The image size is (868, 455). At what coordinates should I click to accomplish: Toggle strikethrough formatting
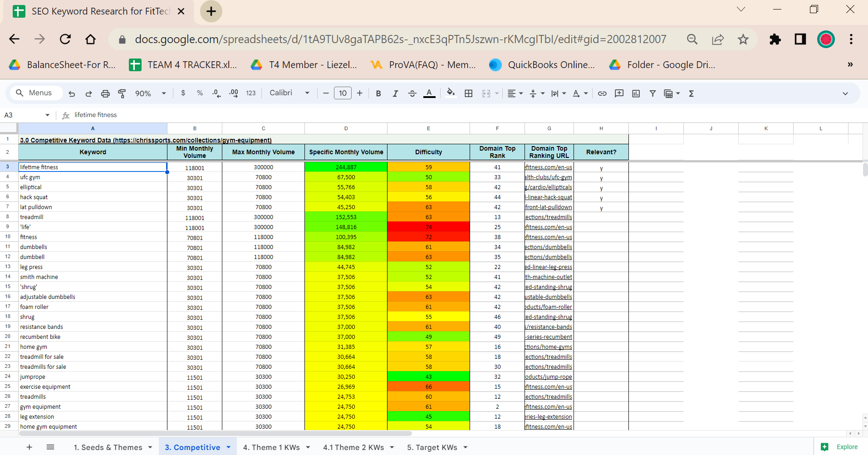click(412, 93)
